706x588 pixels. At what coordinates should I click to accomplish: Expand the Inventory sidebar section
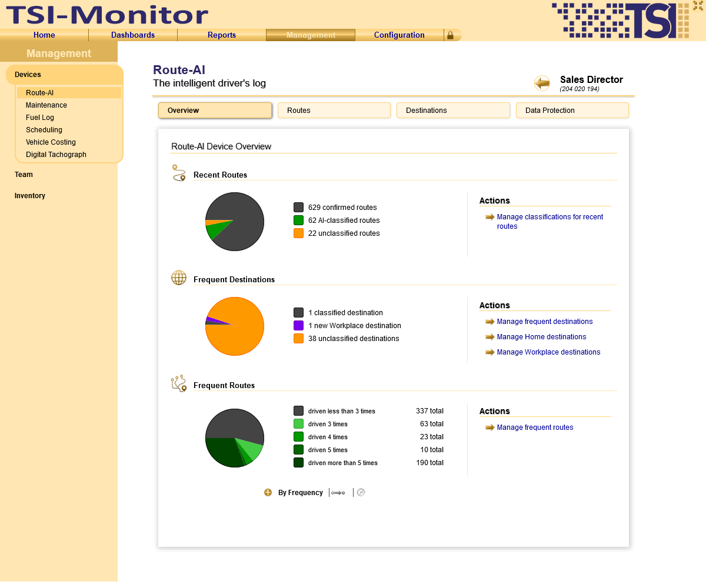click(x=30, y=196)
